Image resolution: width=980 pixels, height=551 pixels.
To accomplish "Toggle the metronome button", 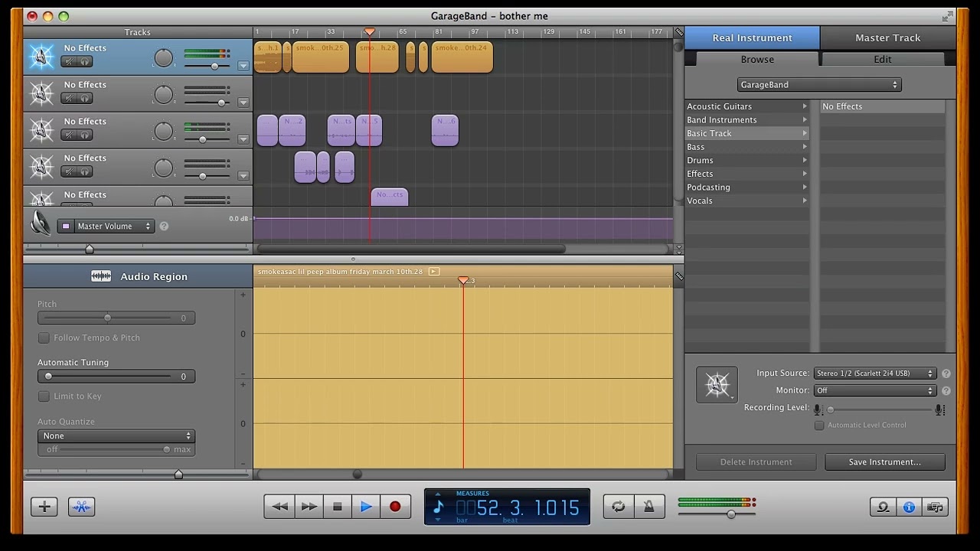I will (x=648, y=507).
